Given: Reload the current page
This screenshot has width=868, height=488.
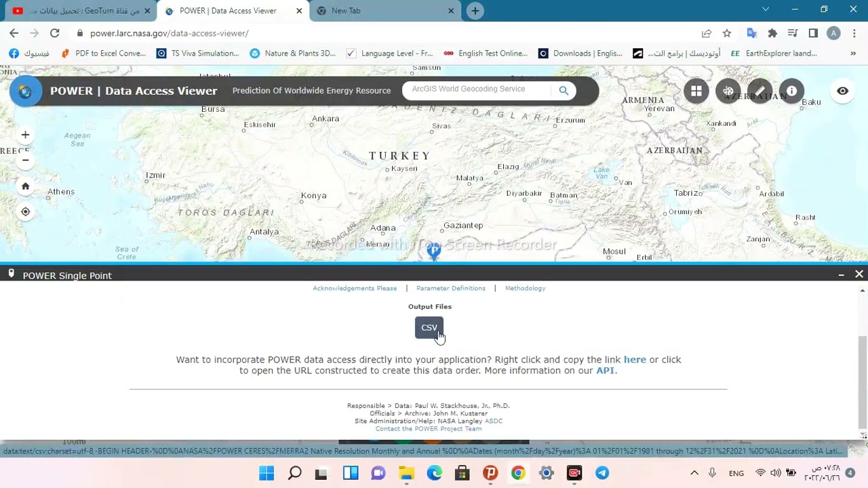Looking at the screenshot, I should (x=54, y=33).
